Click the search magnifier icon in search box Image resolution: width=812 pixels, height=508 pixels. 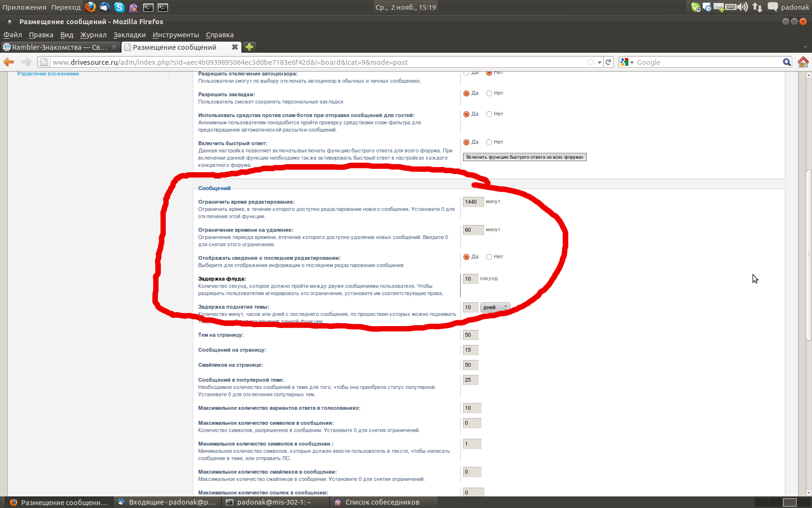(x=786, y=62)
